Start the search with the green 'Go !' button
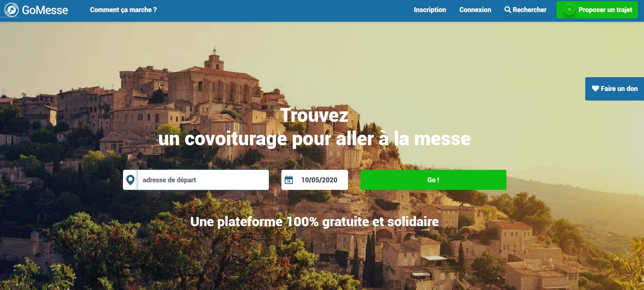Viewport: 644px width, 290px height. tap(434, 180)
